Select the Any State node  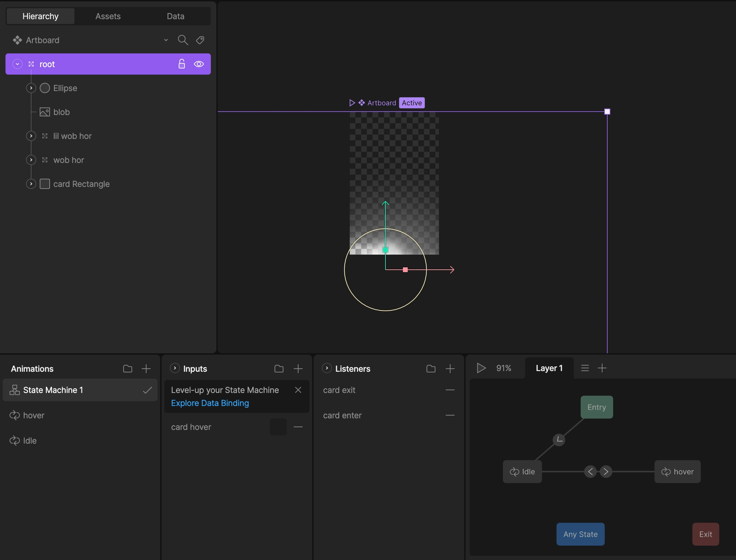click(x=580, y=534)
